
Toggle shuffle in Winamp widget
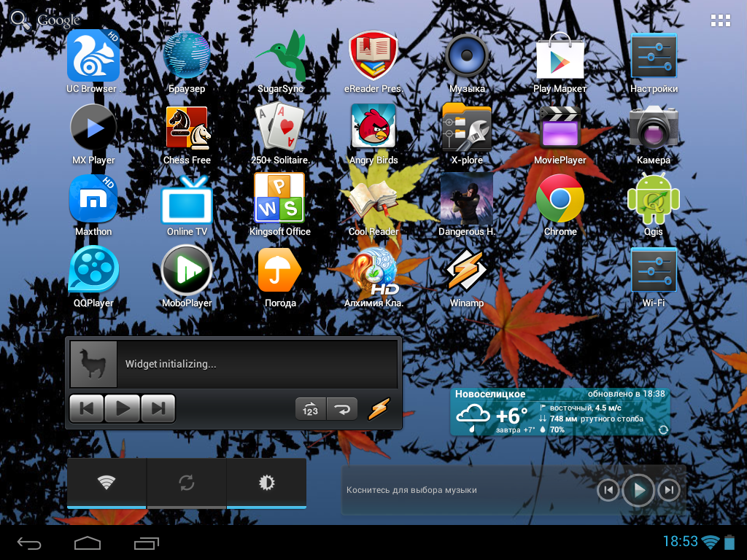[x=311, y=409]
